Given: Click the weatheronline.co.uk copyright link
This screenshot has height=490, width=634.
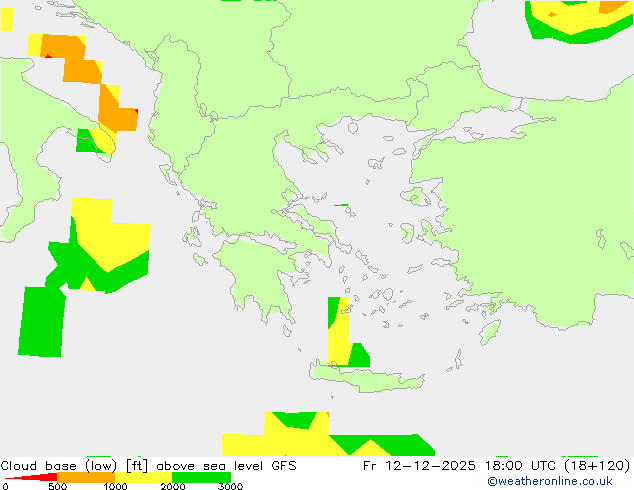Looking at the screenshot, I should click(550, 481).
